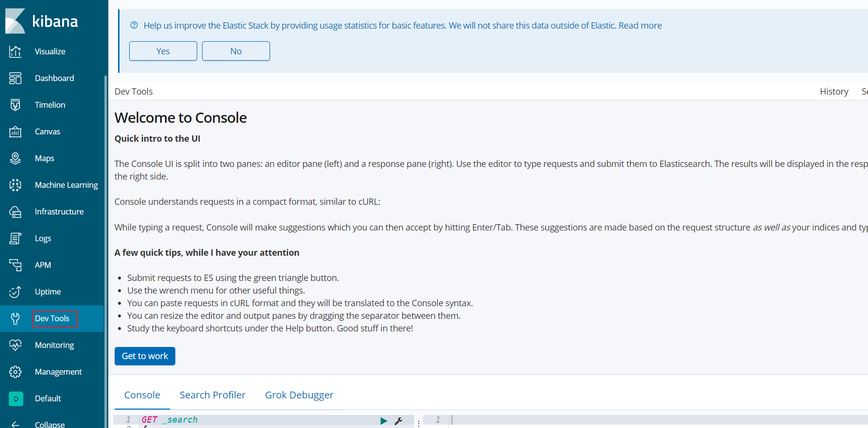The width and height of the screenshot is (868, 428).
Task: Open the Dashboard sidebar icon
Action: click(x=16, y=78)
